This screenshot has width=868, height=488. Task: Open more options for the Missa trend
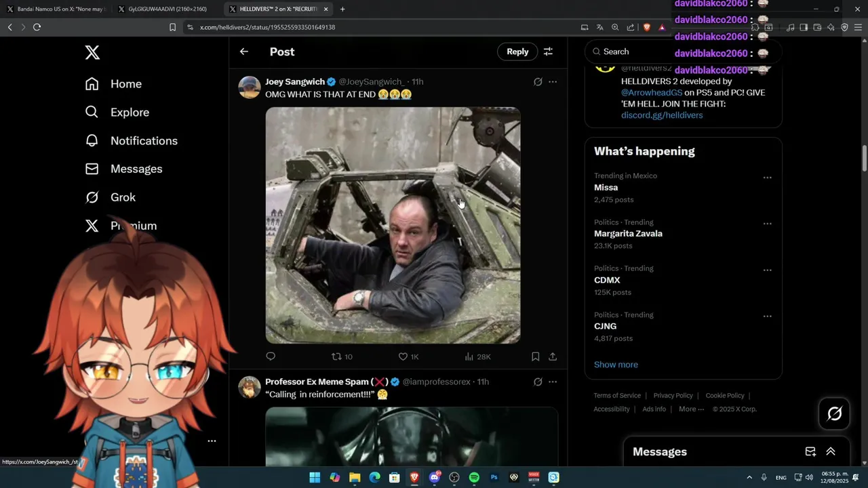767,178
